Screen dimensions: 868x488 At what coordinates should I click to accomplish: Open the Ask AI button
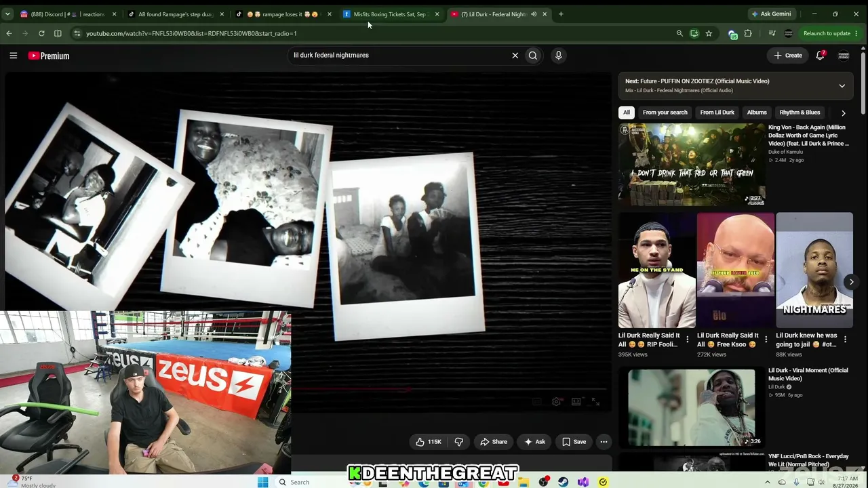coord(534,442)
